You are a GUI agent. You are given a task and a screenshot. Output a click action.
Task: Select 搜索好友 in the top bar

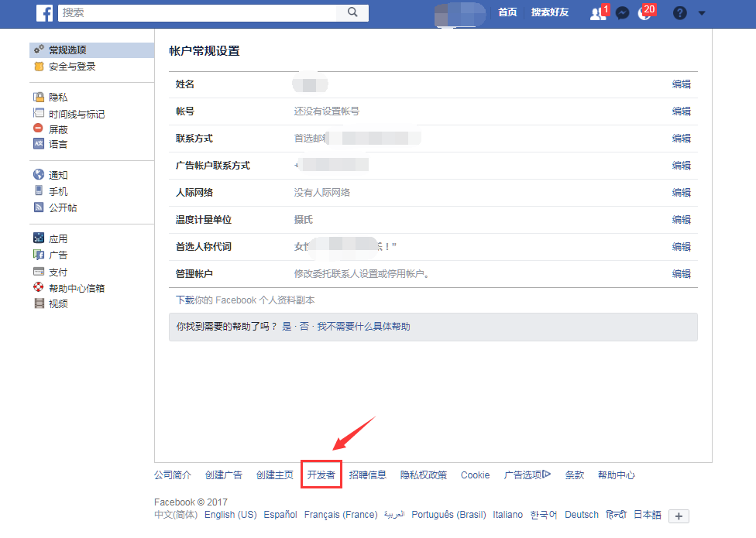[x=550, y=12]
